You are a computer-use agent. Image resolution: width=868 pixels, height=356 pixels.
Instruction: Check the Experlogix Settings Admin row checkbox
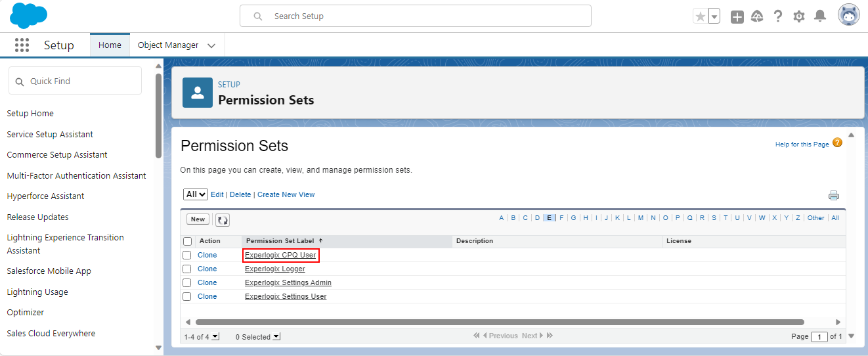pyautogui.click(x=187, y=282)
